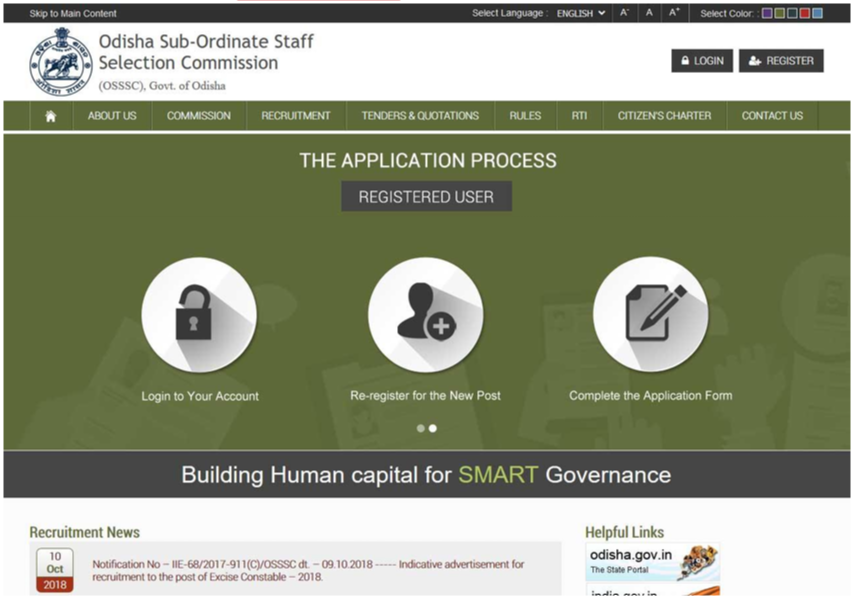Click the pencil application form circle icon
The height and width of the screenshot is (597, 851).
pos(650,315)
